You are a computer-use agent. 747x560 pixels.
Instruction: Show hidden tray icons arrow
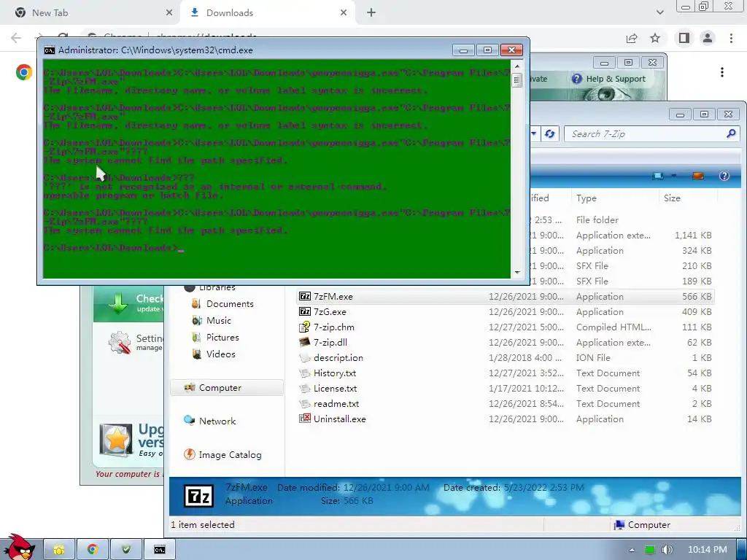632,550
